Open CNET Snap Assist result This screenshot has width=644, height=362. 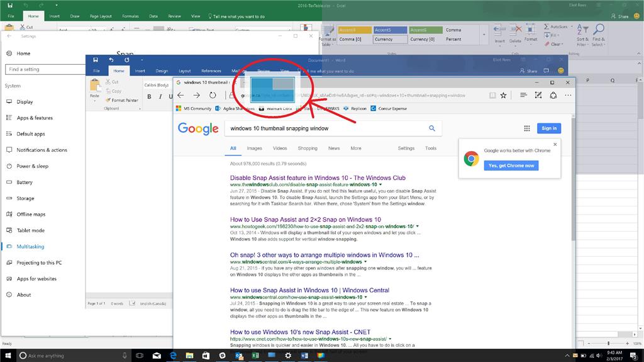click(300, 332)
